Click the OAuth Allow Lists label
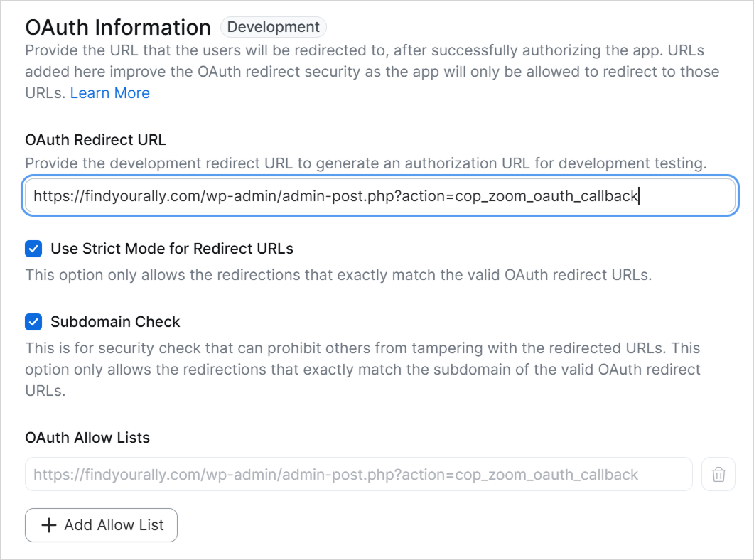 [x=87, y=438]
